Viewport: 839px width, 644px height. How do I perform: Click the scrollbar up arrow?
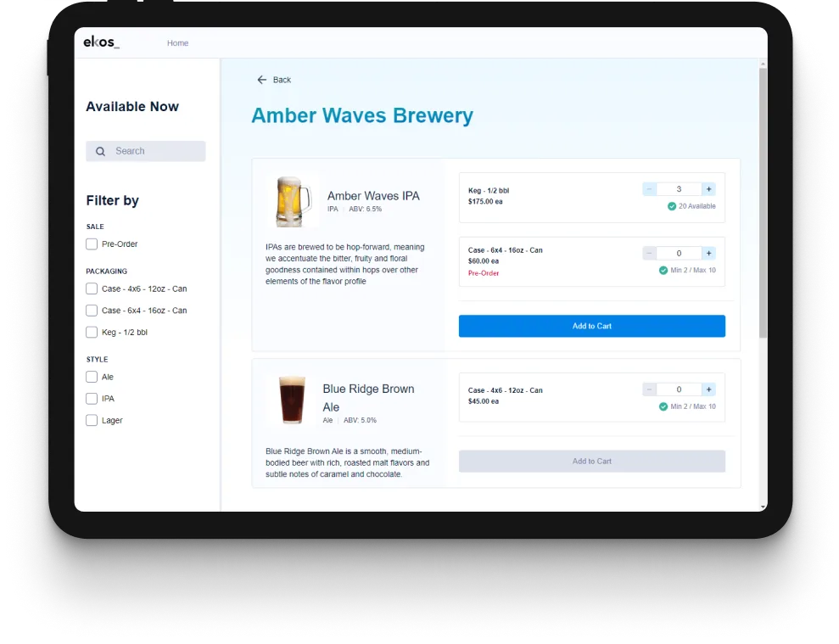click(763, 64)
